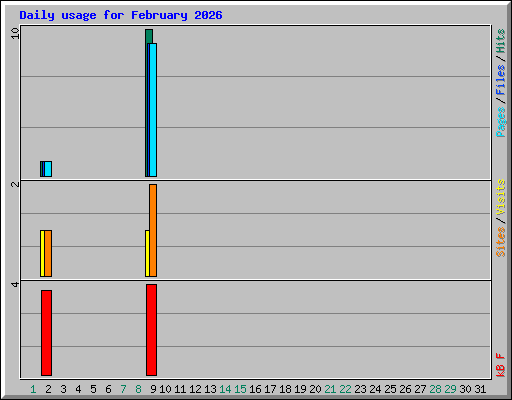Click day '10' on the bottom x-axis
The height and width of the screenshot is (400, 512).
pos(165,389)
